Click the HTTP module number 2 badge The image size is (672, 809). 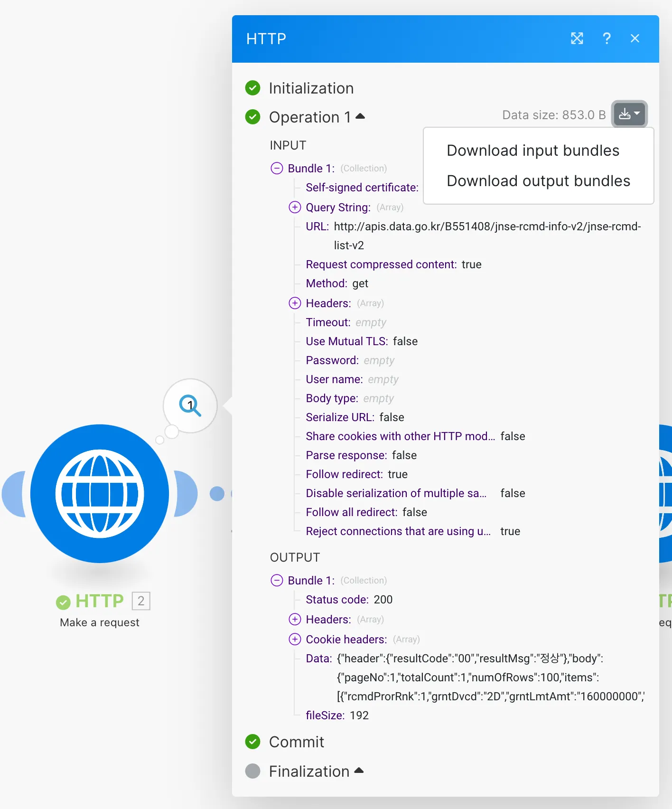141,601
